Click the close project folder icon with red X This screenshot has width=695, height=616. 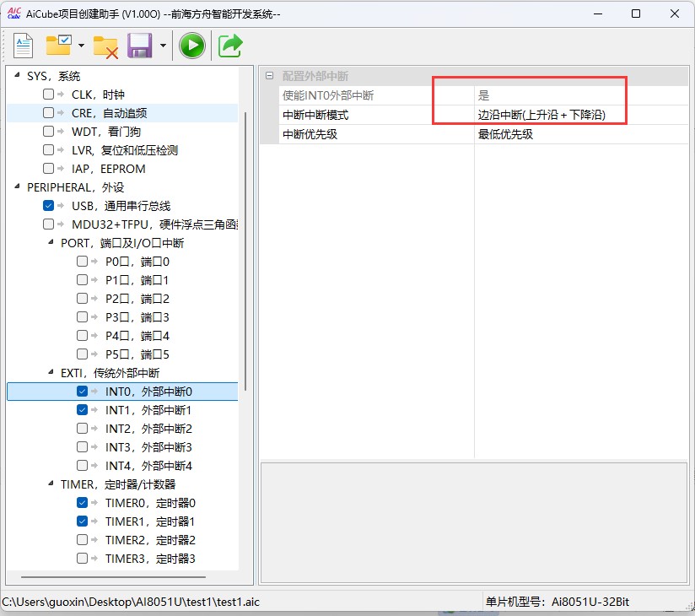click(105, 46)
